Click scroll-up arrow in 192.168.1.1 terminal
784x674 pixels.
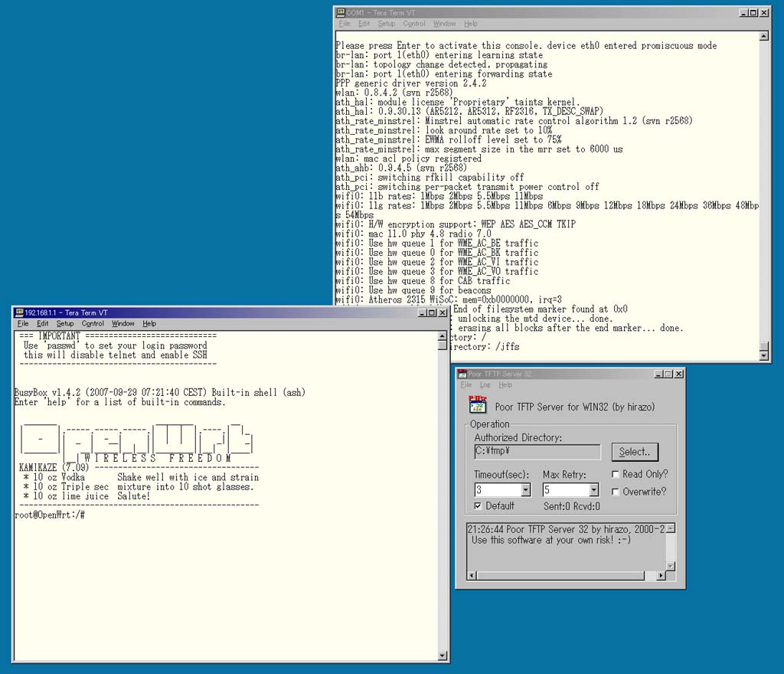pyautogui.click(x=443, y=336)
